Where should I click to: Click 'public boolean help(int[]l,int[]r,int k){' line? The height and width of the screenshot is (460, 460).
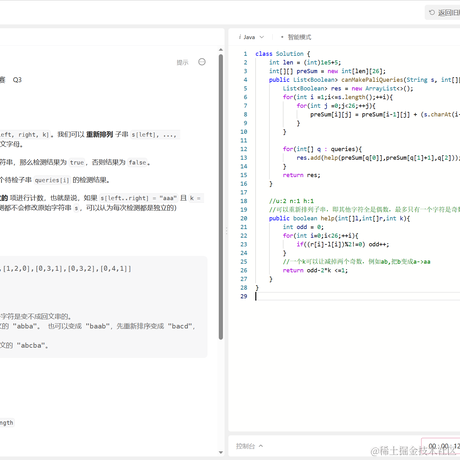coord(339,218)
